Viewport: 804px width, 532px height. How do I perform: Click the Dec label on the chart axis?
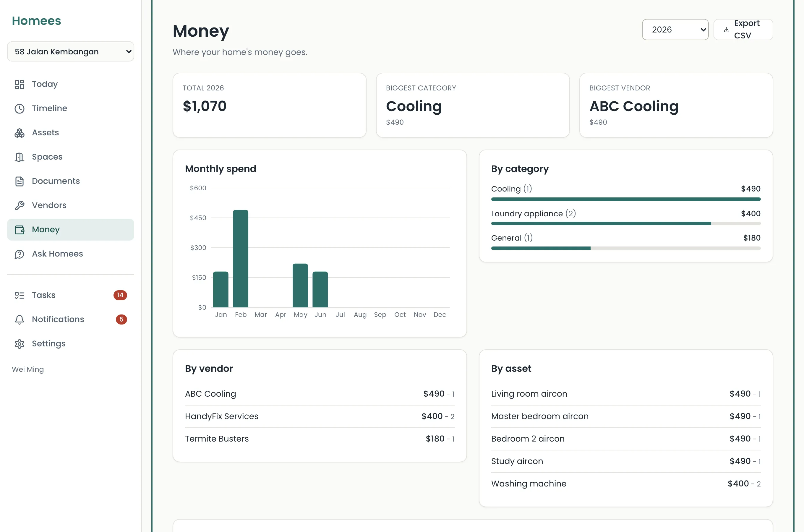click(440, 315)
